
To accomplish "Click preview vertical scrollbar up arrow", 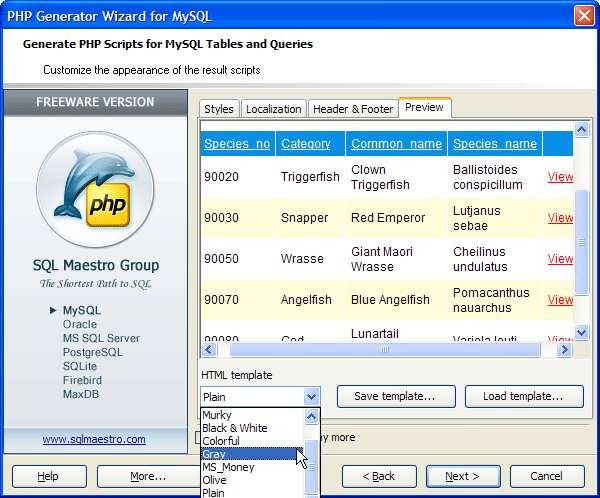I will point(581,130).
